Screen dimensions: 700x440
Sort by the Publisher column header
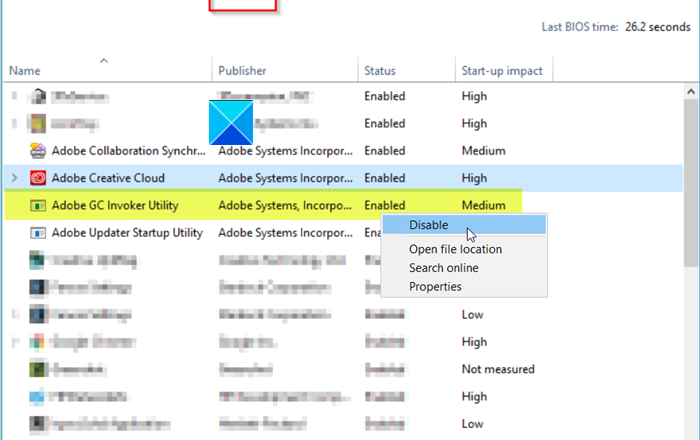click(x=285, y=71)
